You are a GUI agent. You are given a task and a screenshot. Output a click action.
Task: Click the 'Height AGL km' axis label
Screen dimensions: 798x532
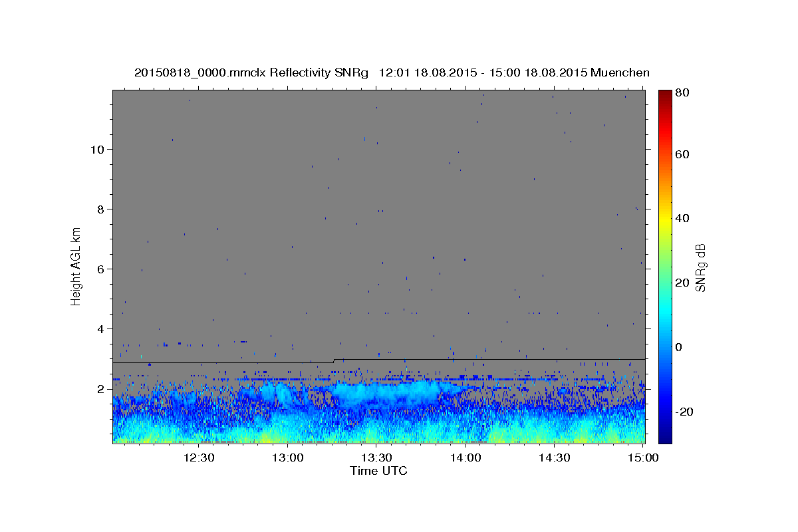[76, 266]
